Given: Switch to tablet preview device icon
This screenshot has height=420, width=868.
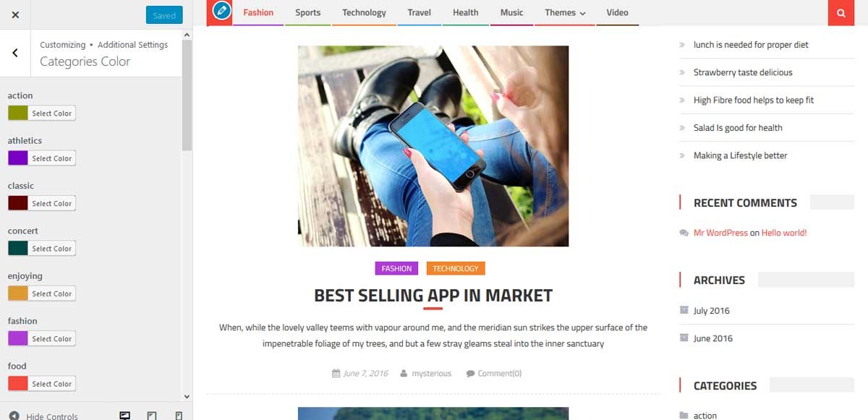Looking at the screenshot, I should 152,416.
